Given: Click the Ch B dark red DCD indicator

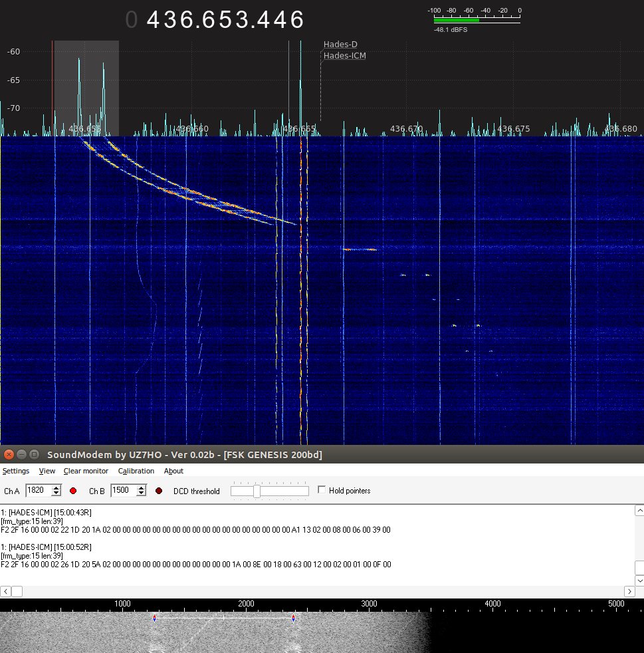Looking at the screenshot, I should 159,491.
